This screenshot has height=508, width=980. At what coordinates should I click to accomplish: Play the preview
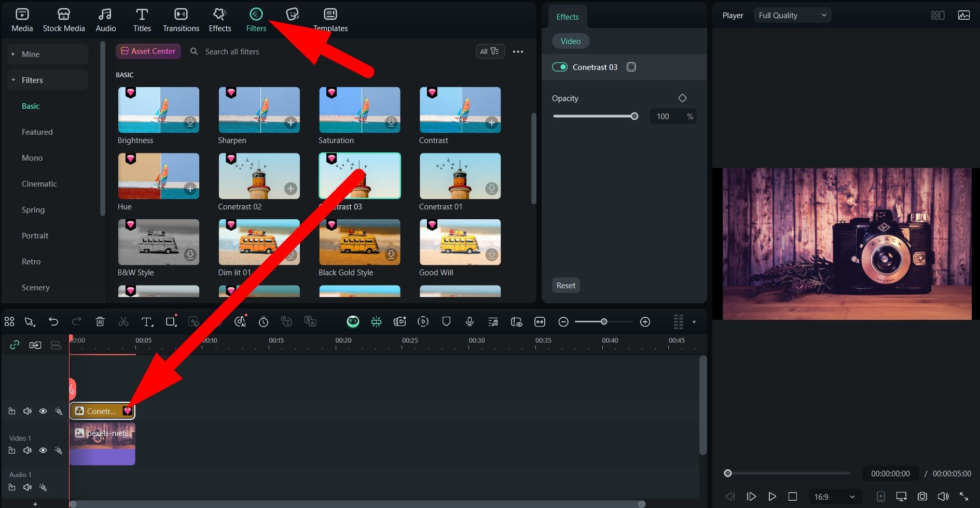772,497
